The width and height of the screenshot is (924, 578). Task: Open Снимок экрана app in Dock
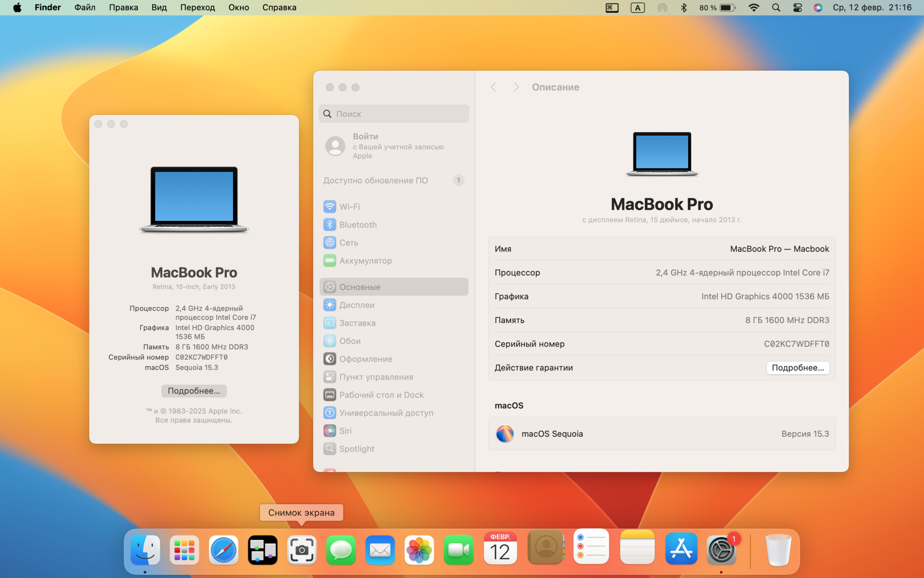click(302, 550)
